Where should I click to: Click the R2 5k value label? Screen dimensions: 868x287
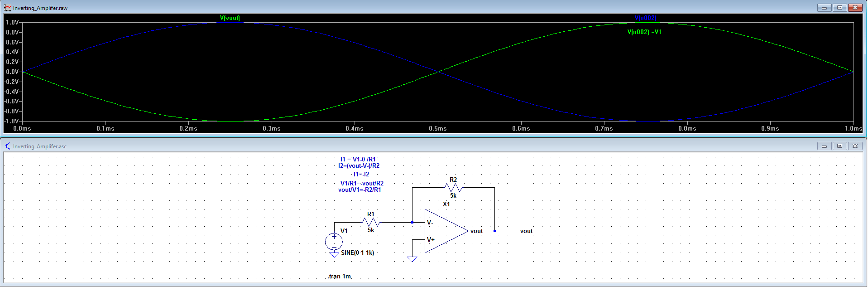(x=453, y=195)
